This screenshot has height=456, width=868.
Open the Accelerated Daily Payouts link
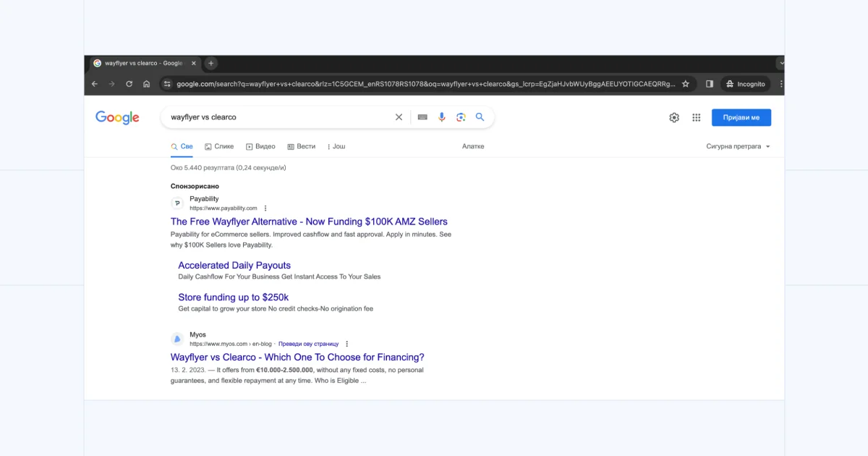tap(234, 266)
